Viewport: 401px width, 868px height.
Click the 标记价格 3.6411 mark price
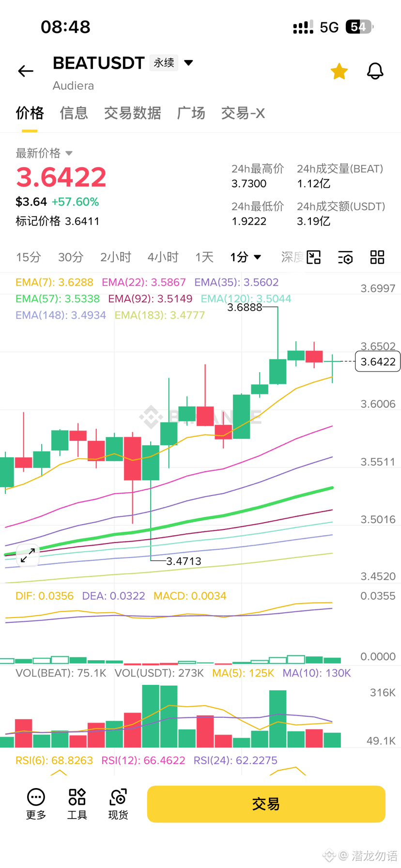pos(58,221)
